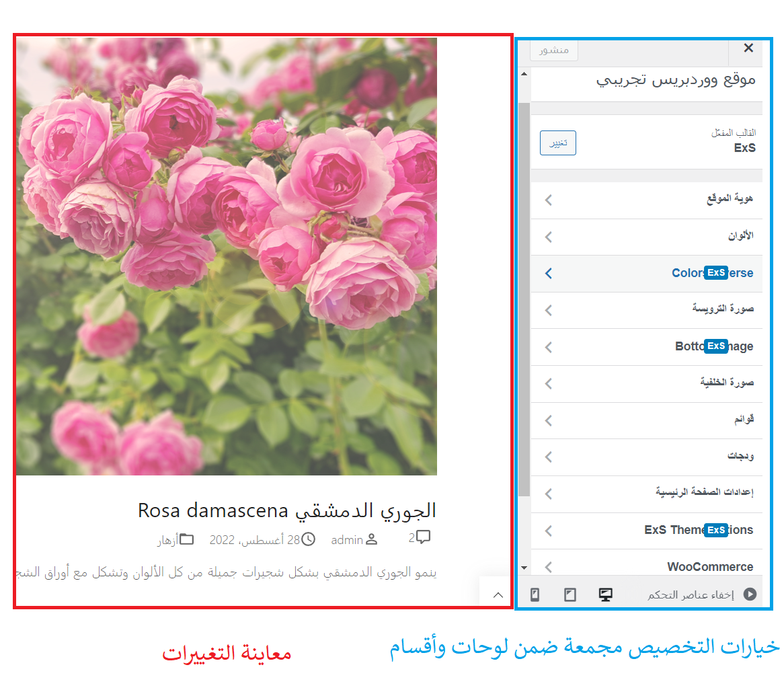784x694 pixels.
Task: Close the customizer with the X icon
Action: (748, 48)
